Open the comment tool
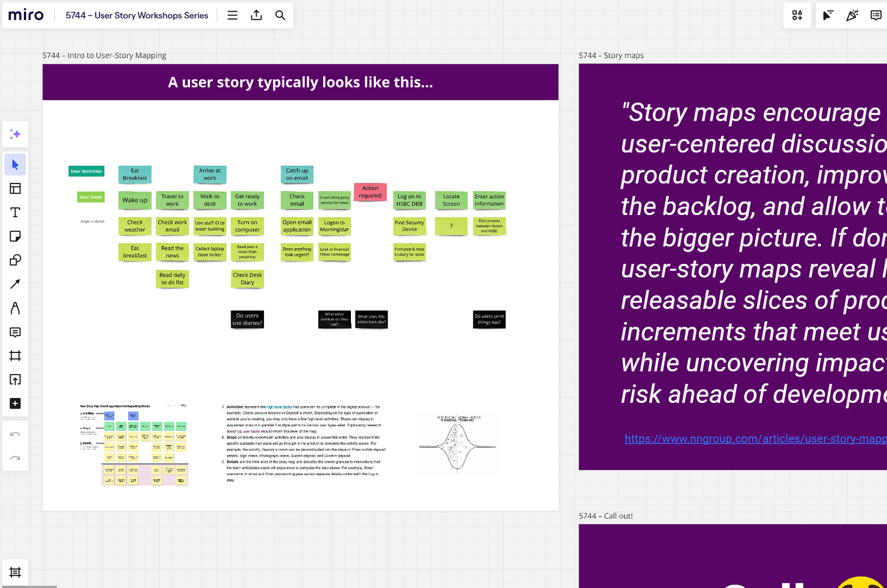The width and height of the screenshot is (887, 588). [x=15, y=332]
